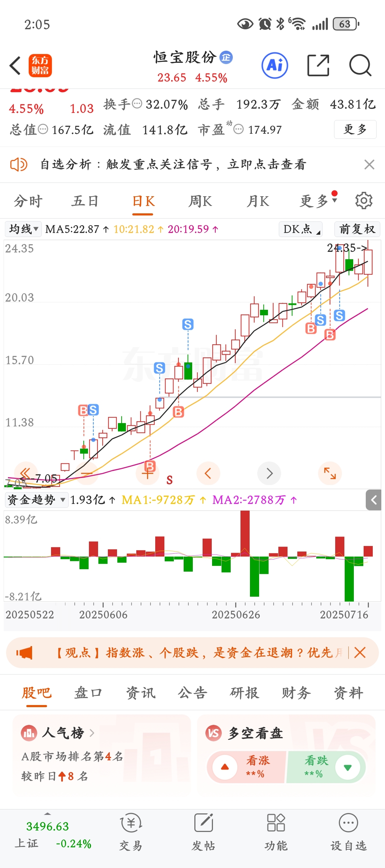Open the 资讯 tab
The width and height of the screenshot is (385, 868).
[141, 693]
